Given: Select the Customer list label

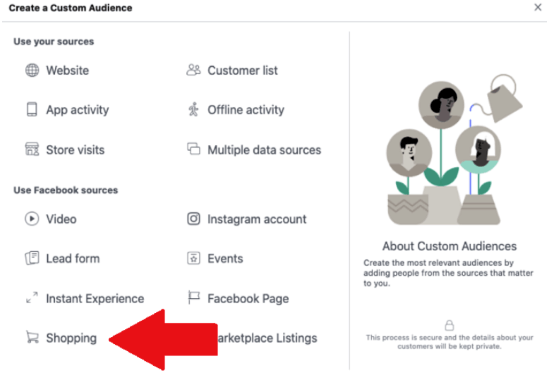Looking at the screenshot, I should [x=243, y=70].
